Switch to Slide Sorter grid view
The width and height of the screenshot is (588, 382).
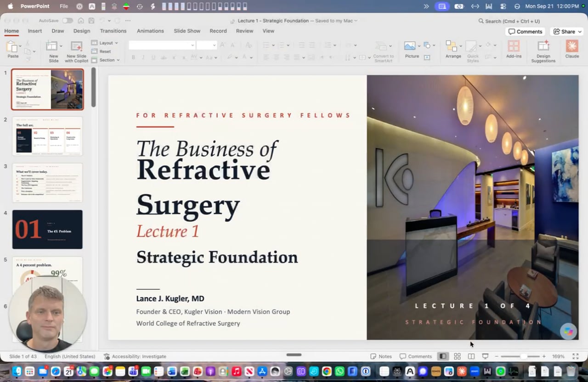[457, 356]
